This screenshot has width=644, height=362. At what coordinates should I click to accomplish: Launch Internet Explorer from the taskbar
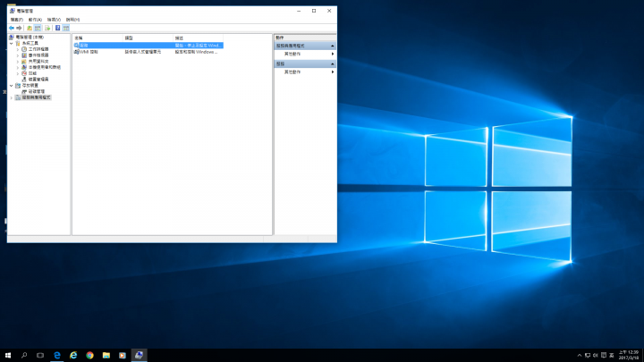point(73,355)
